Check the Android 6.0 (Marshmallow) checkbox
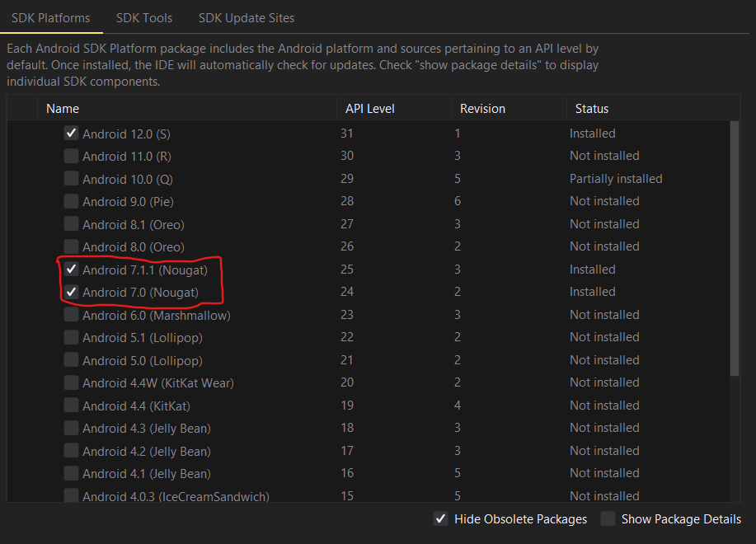 click(x=72, y=315)
